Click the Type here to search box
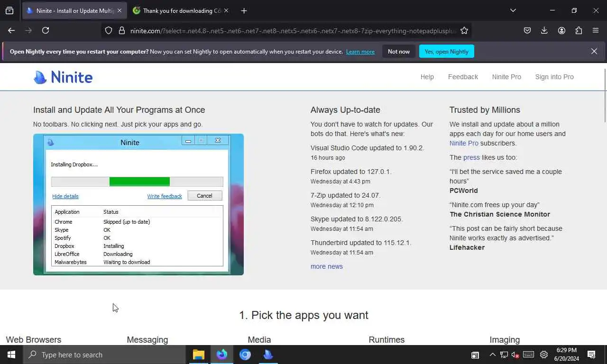Image resolution: width=607 pixels, height=364 pixels. [104, 355]
